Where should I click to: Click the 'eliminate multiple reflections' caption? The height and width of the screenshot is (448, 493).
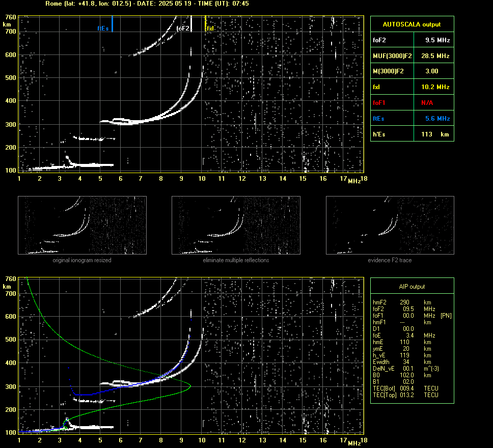[236, 260]
